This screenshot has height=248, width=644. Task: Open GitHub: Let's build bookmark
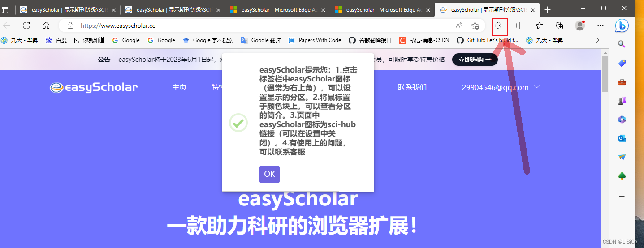(x=488, y=40)
